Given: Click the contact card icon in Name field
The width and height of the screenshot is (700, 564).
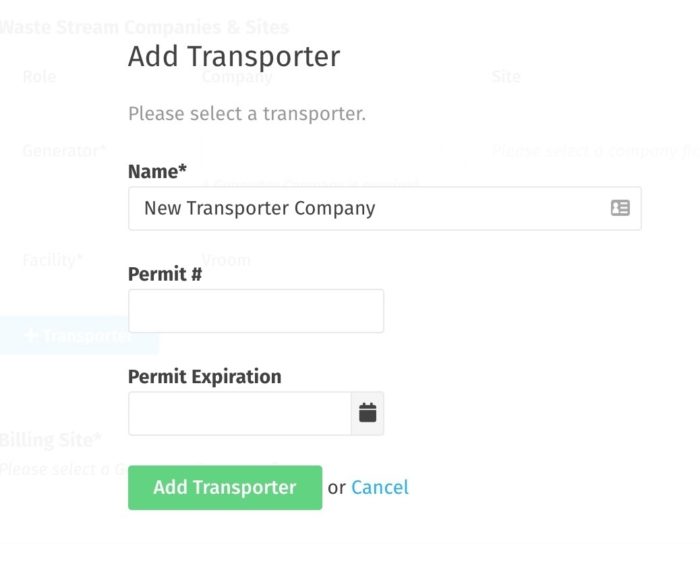Looking at the screenshot, I should 620,208.
